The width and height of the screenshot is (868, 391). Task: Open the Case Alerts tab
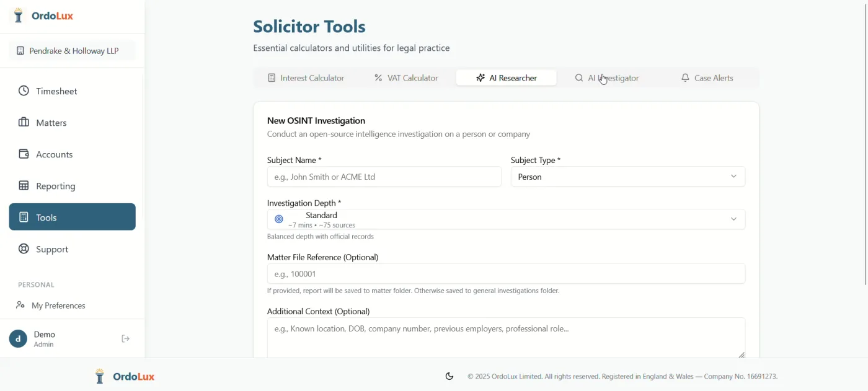(x=707, y=77)
